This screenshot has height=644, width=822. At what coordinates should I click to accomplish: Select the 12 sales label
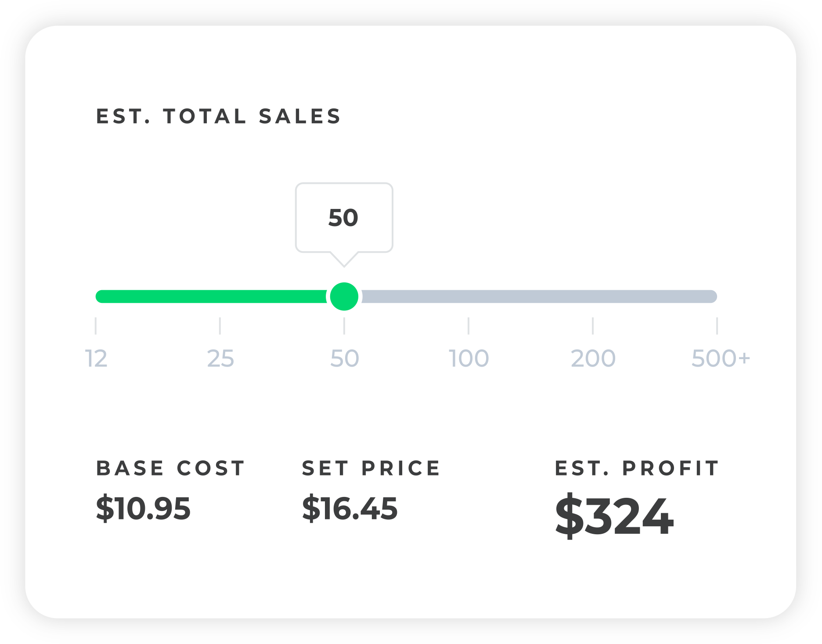point(96,359)
